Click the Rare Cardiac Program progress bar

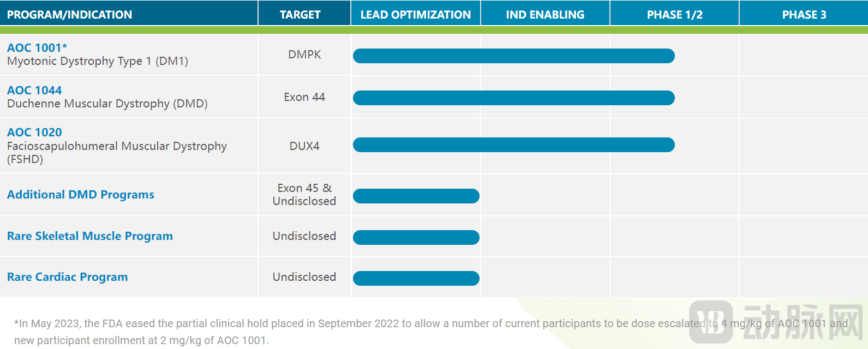(x=416, y=279)
